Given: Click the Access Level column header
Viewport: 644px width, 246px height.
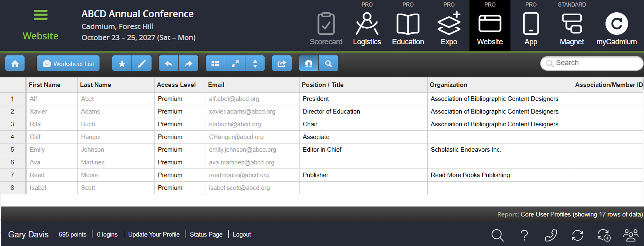Looking at the screenshot, I should pyautogui.click(x=180, y=85).
